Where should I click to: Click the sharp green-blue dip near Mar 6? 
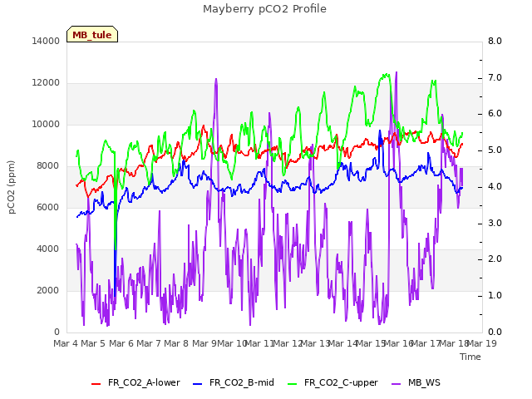pyautogui.click(x=116, y=248)
